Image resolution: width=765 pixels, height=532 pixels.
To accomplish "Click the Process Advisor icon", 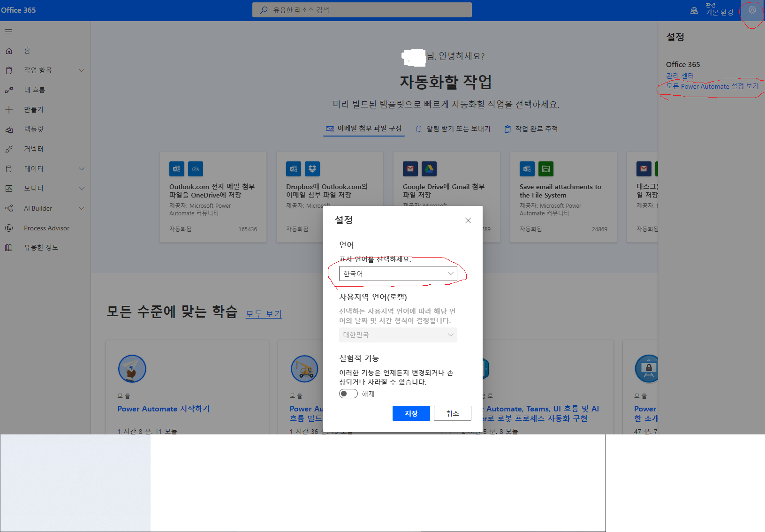I will click(x=9, y=228).
